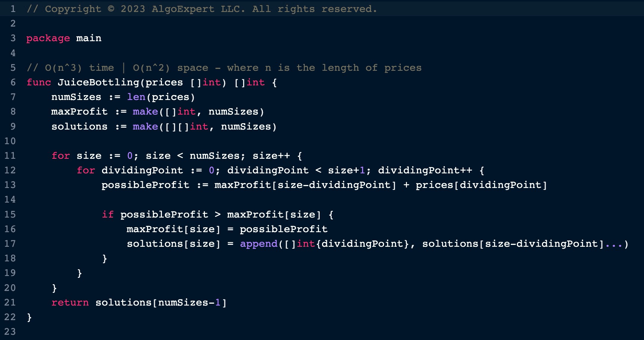Click the 'main' package name
This screenshot has width=644, height=340.
coord(89,38)
